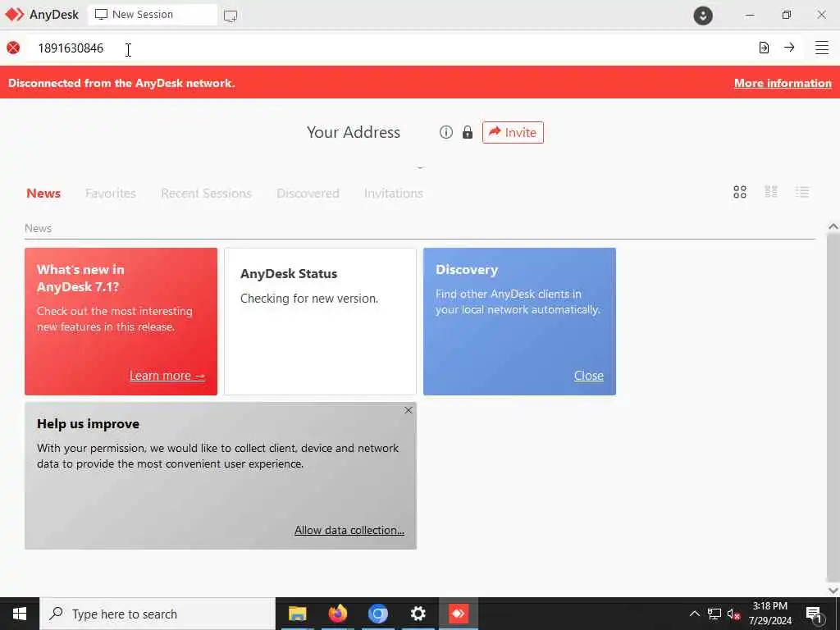This screenshot has width=840, height=630.
Task: Click the 'Your Address' heading
Action: [354, 132]
